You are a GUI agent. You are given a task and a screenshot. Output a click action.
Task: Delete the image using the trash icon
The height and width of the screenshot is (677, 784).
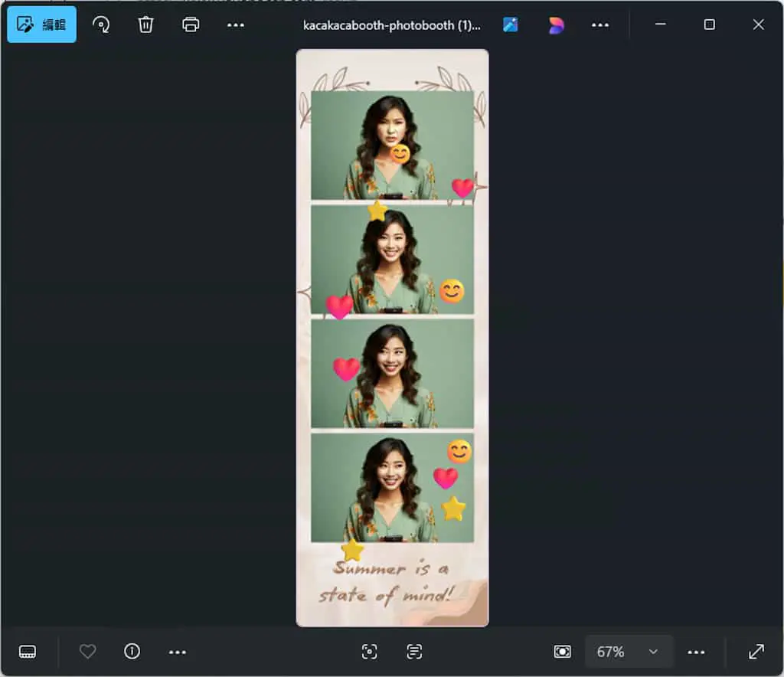(x=145, y=25)
